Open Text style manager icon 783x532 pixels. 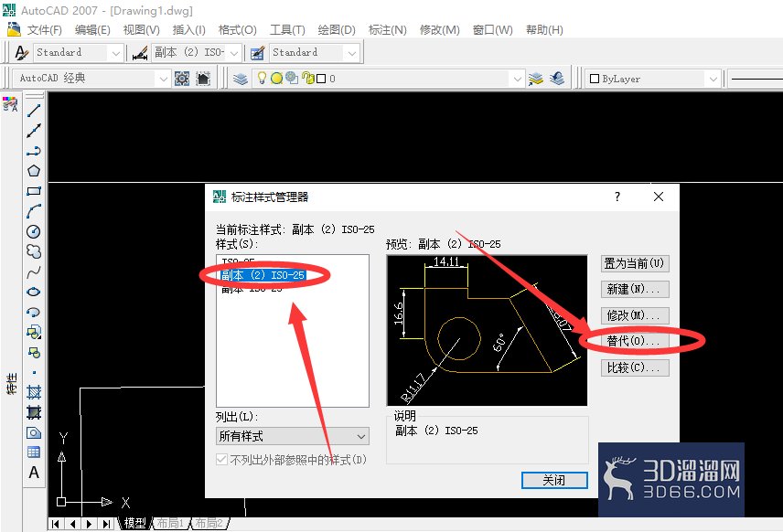coord(21,52)
